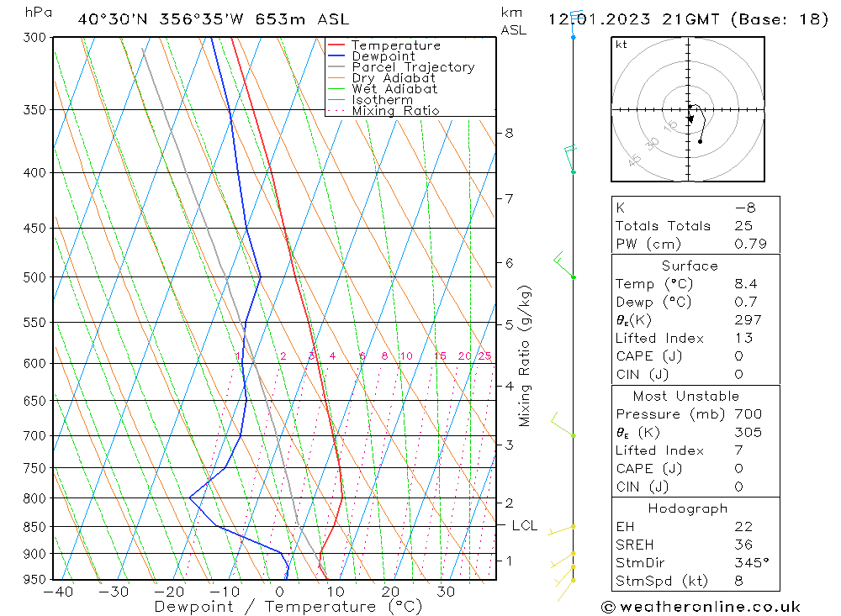Click the surface Temp value '8.4'
Image resolution: width=841 pixels, height=616 pixels.
[x=746, y=284]
